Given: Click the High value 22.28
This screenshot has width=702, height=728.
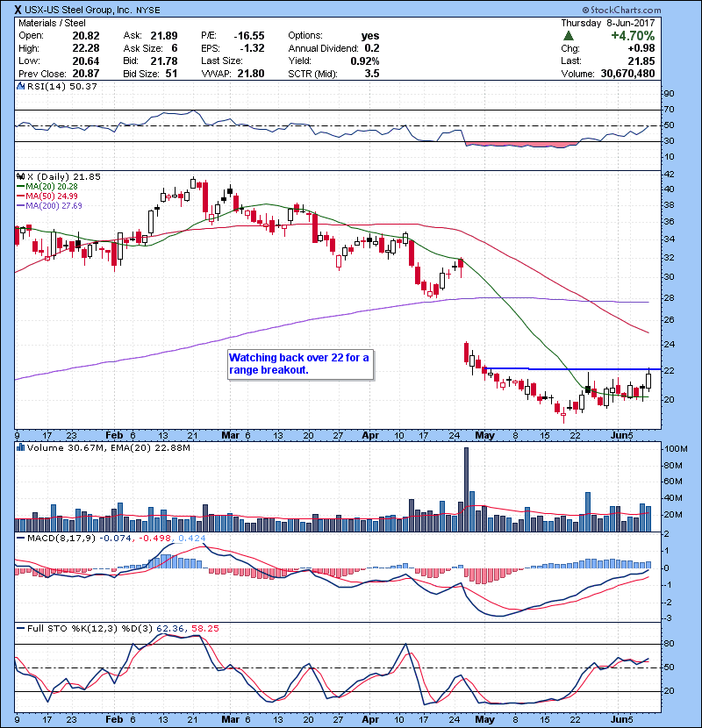Looking at the screenshot, I should coord(85,48).
